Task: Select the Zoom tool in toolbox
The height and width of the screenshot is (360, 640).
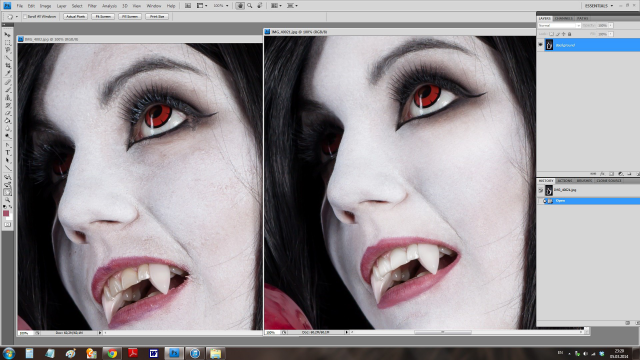Action: (7, 200)
